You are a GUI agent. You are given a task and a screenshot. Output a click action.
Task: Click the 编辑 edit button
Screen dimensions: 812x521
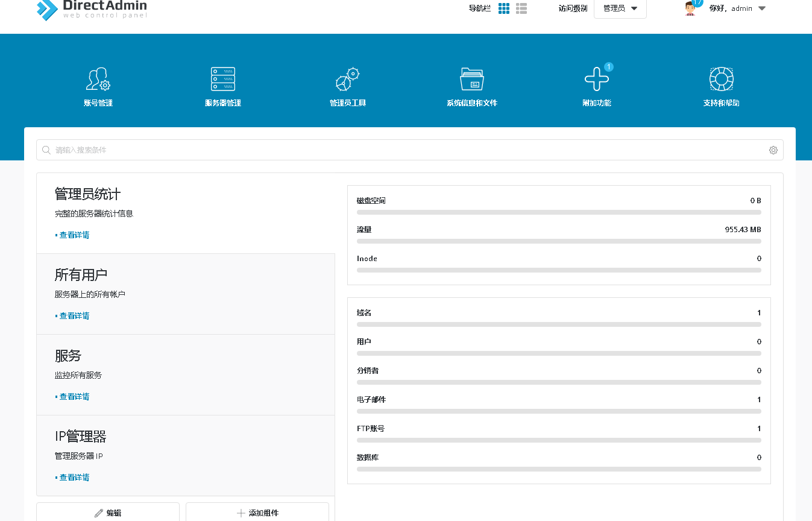pos(108,513)
